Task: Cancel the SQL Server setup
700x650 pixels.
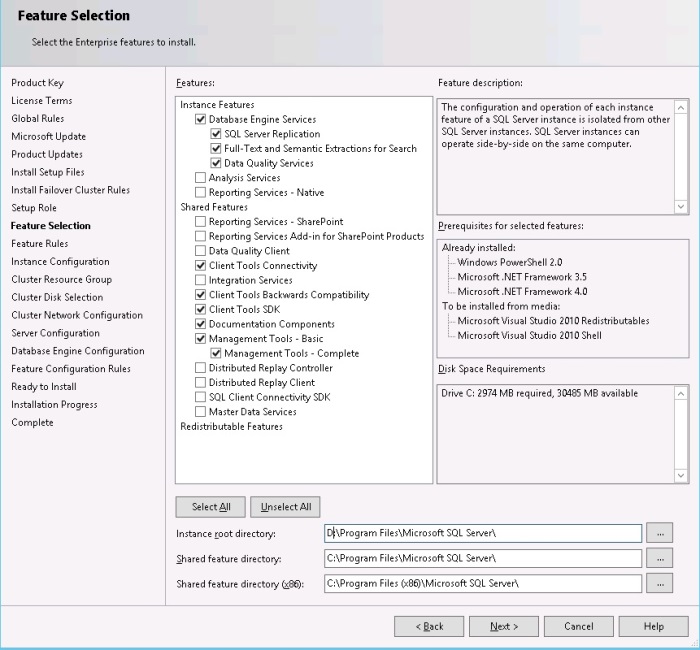Action: pos(579,626)
